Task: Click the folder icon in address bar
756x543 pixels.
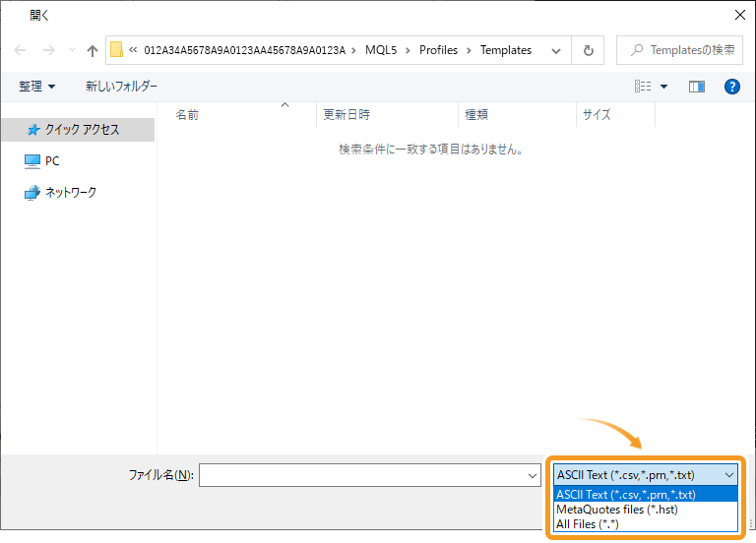Action: click(116, 49)
